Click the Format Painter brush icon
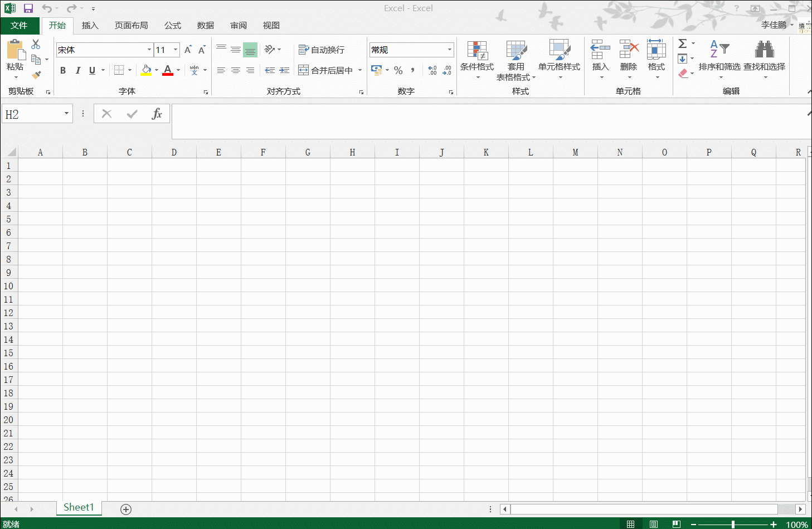 [36, 75]
